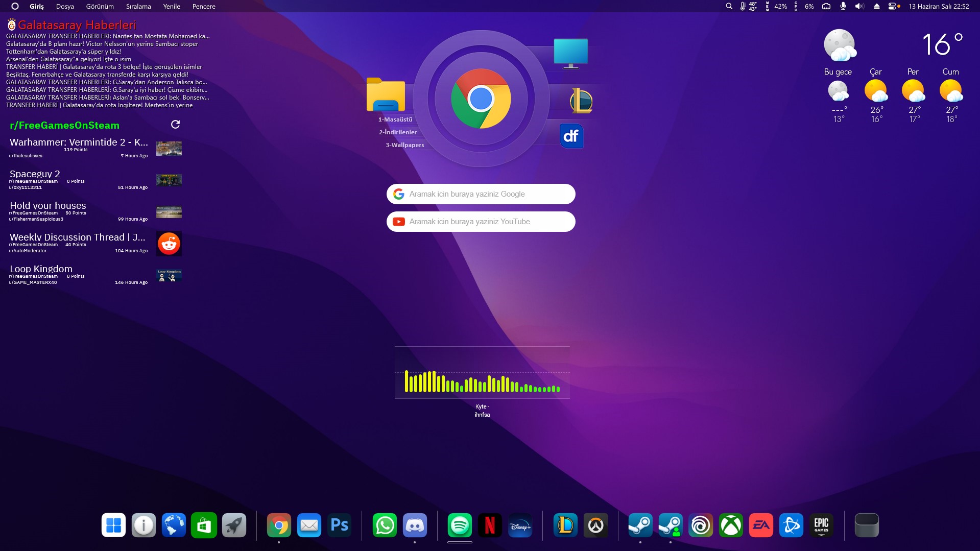Open the Reddit thumbnail beside Weekly Discussion Thread
Viewport: 980px width, 551px height.
[169, 244]
